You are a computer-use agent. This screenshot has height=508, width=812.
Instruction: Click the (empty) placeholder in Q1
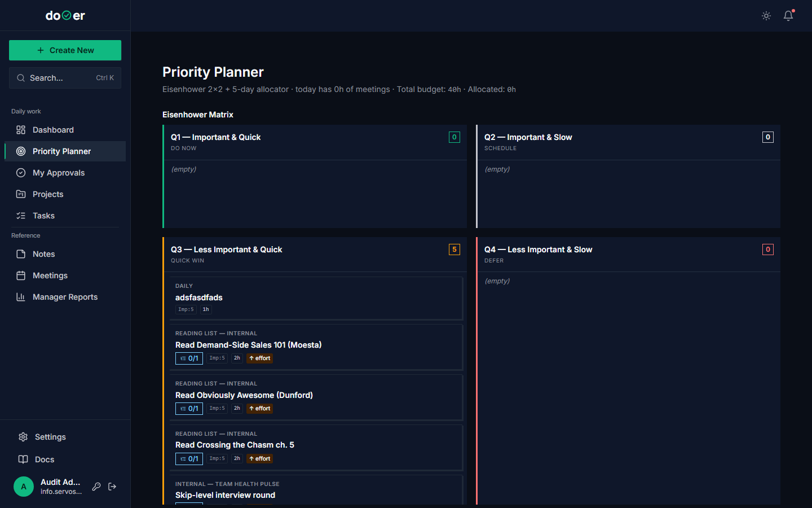pyautogui.click(x=184, y=169)
